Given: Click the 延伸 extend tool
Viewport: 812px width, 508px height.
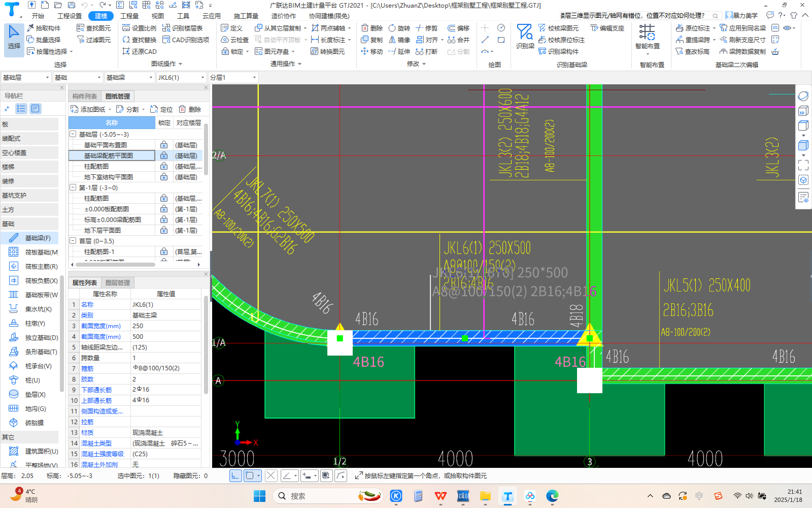Looking at the screenshot, I should pos(399,51).
